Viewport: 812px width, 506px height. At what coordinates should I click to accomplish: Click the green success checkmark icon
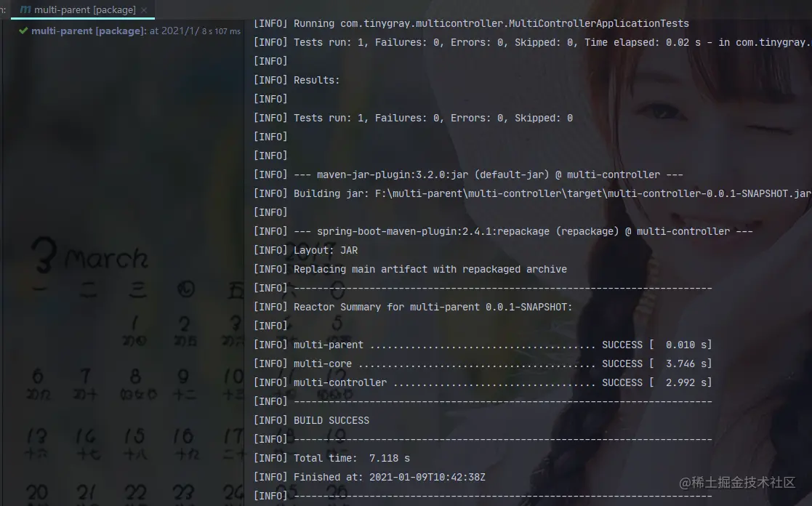[x=23, y=31]
